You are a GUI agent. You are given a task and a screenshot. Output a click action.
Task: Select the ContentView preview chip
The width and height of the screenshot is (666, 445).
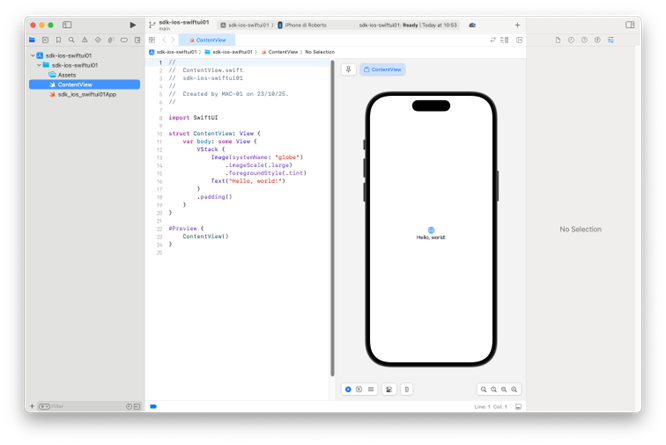382,69
